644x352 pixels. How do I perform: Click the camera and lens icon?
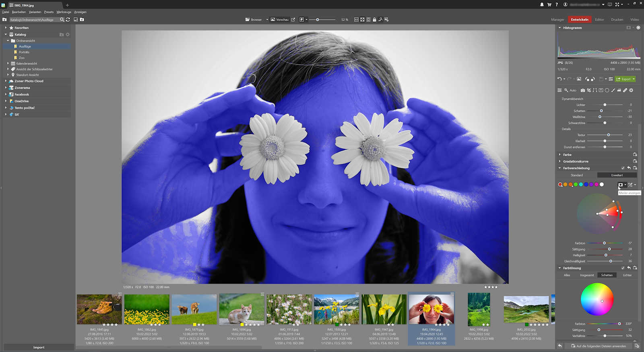582,91
